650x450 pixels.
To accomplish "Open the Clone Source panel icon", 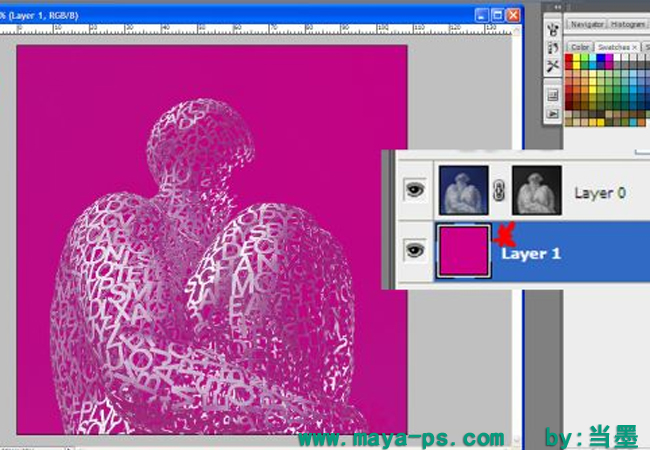I will (553, 48).
